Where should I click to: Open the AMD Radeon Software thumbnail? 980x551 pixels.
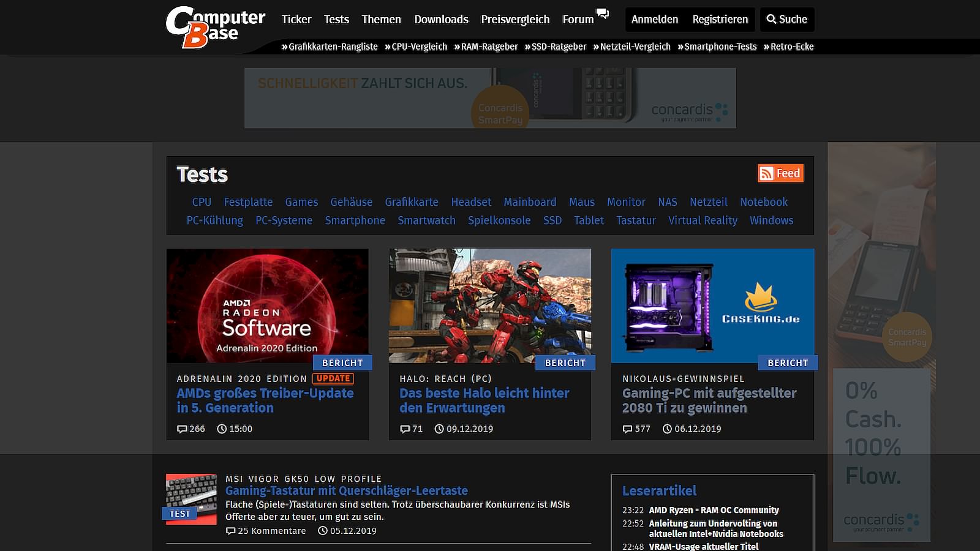(268, 305)
